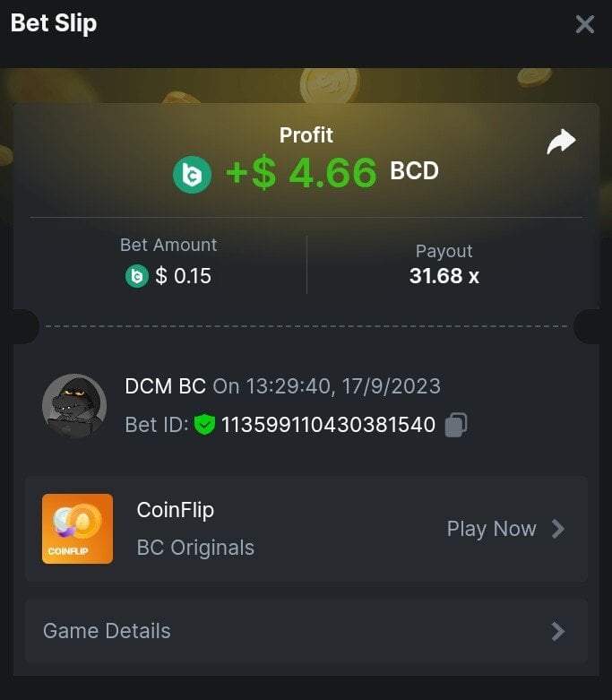Click the BC Originals provider label
This screenshot has width=612, height=700.
click(195, 548)
